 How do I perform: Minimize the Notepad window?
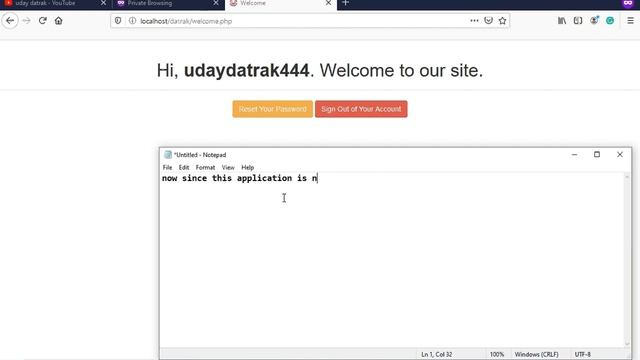click(574, 155)
